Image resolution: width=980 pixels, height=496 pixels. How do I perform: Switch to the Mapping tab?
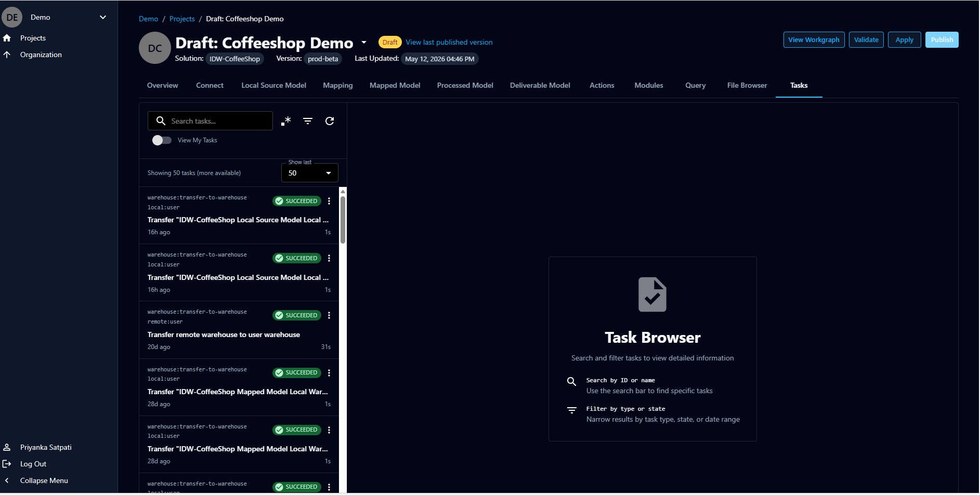click(x=338, y=85)
